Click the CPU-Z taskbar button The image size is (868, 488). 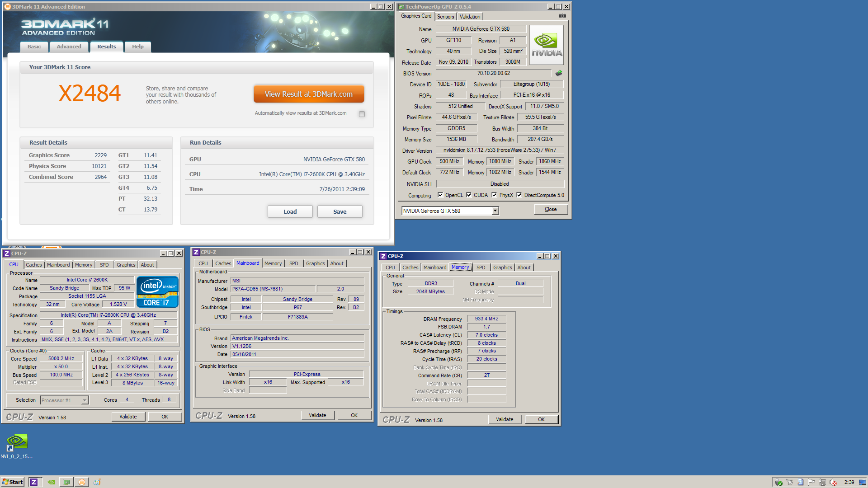pyautogui.click(x=34, y=482)
